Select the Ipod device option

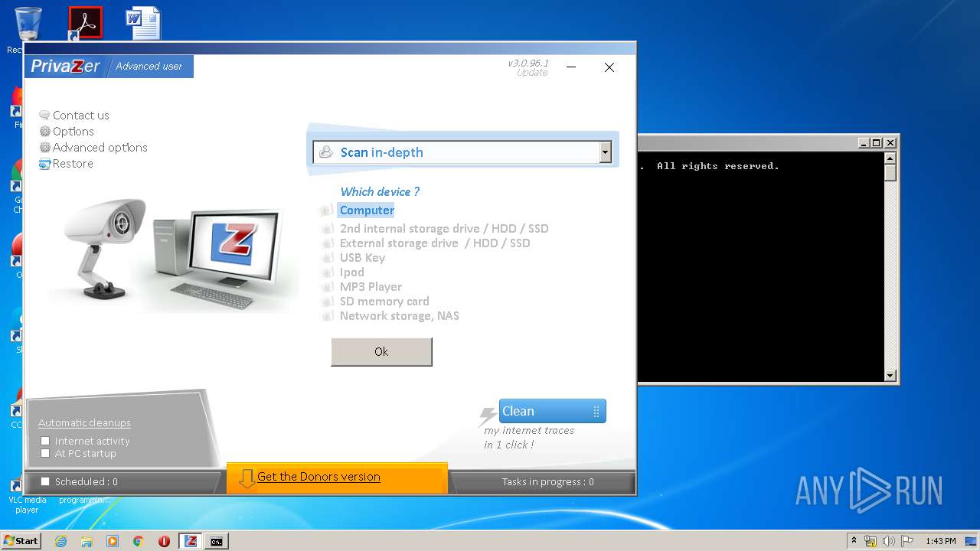352,272
